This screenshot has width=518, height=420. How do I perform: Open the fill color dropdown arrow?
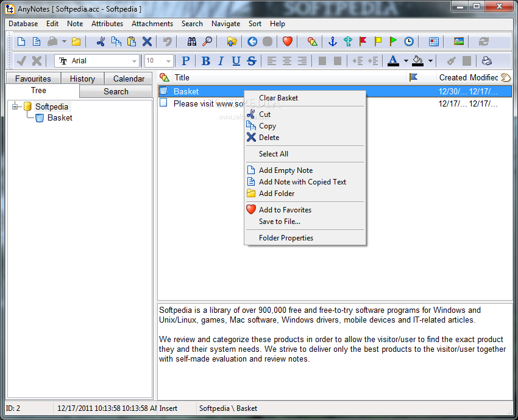click(430, 61)
